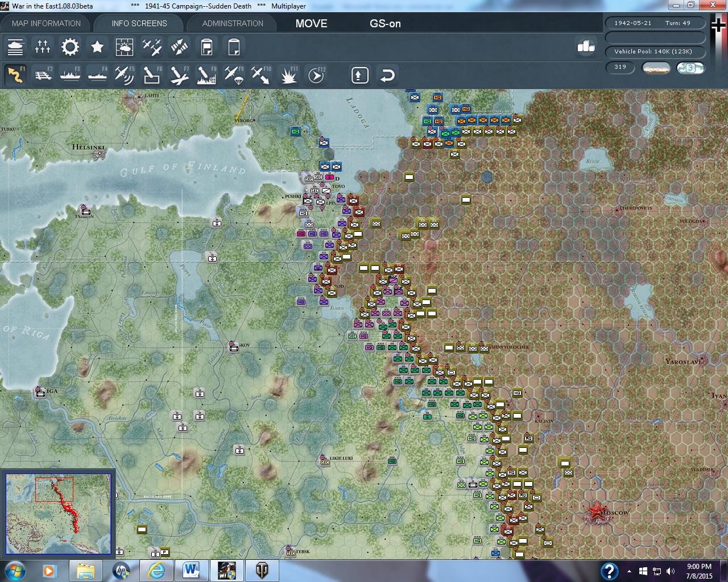Switch to Bomb city mode F8
The image size is (728, 582).
[206, 75]
